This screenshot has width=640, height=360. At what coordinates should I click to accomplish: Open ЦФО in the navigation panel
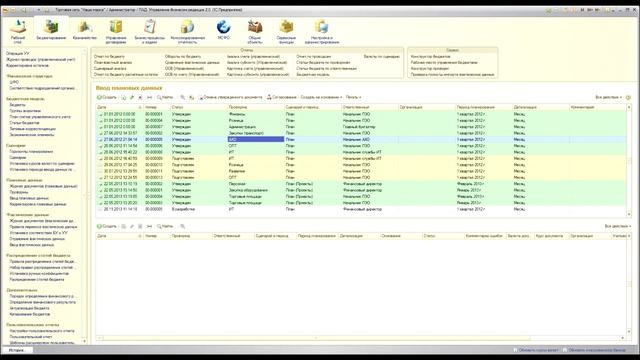tap(14, 82)
